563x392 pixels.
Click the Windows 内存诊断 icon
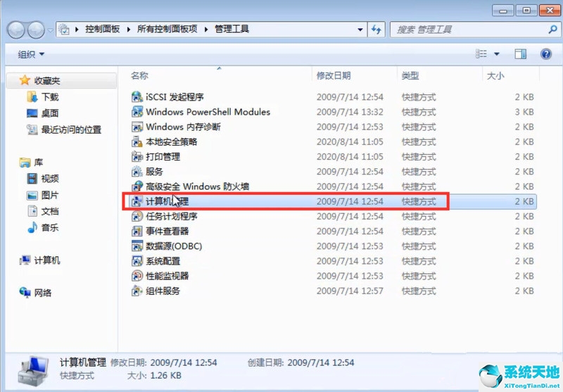click(x=137, y=127)
